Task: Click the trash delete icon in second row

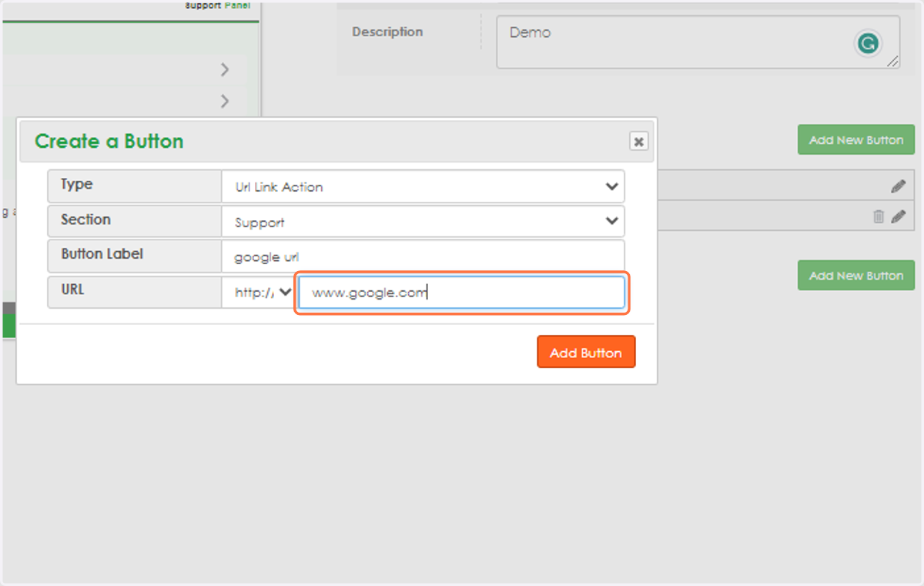Action: click(x=879, y=217)
